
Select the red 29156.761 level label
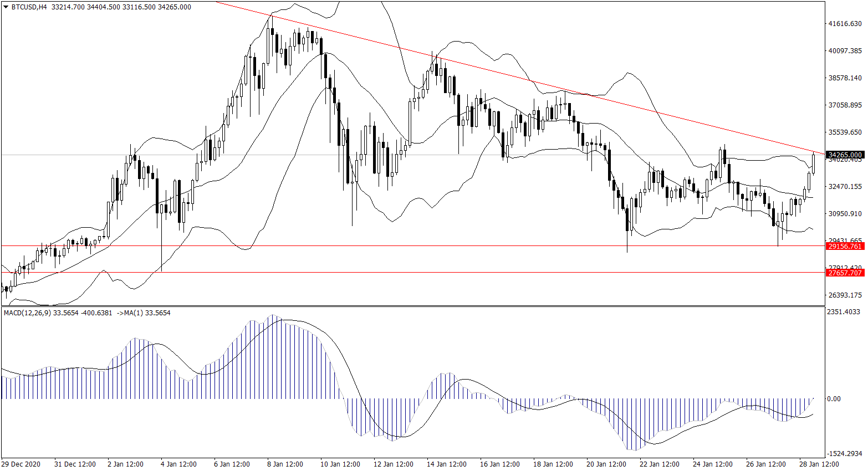pyautogui.click(x=844, y=246)
